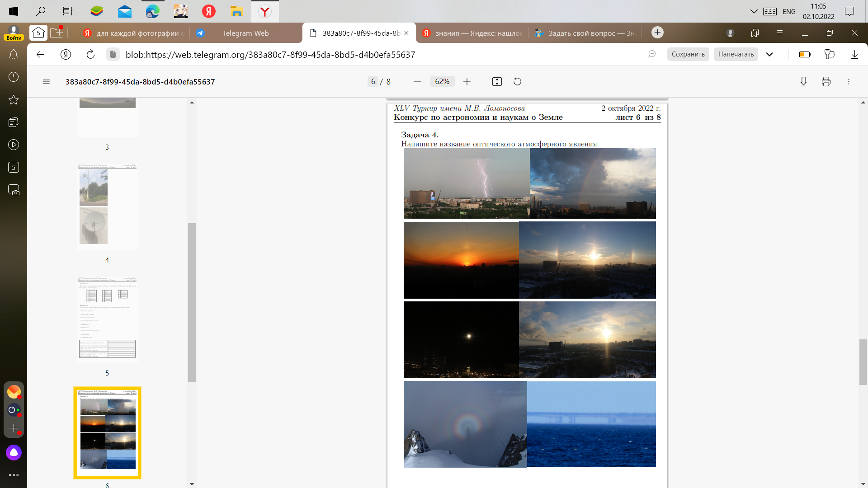The height and width of the screenshot is (488, 868).
Task: Open the sidebar more options dots
Action: click(x=14, y=475)
